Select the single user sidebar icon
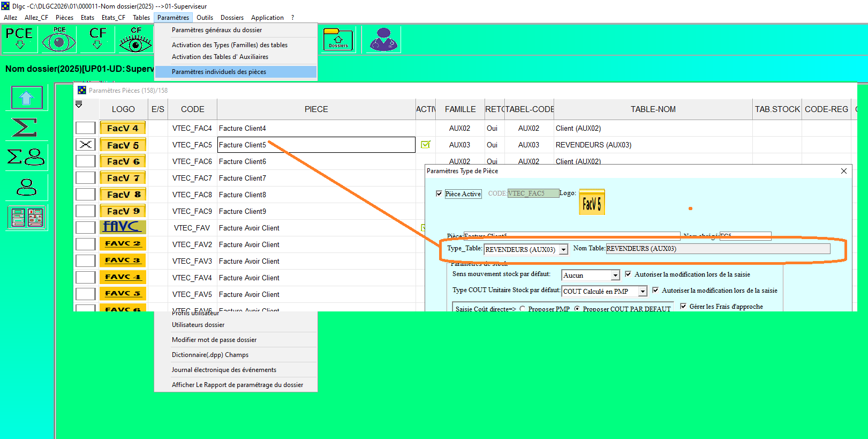 pos(27,187)
